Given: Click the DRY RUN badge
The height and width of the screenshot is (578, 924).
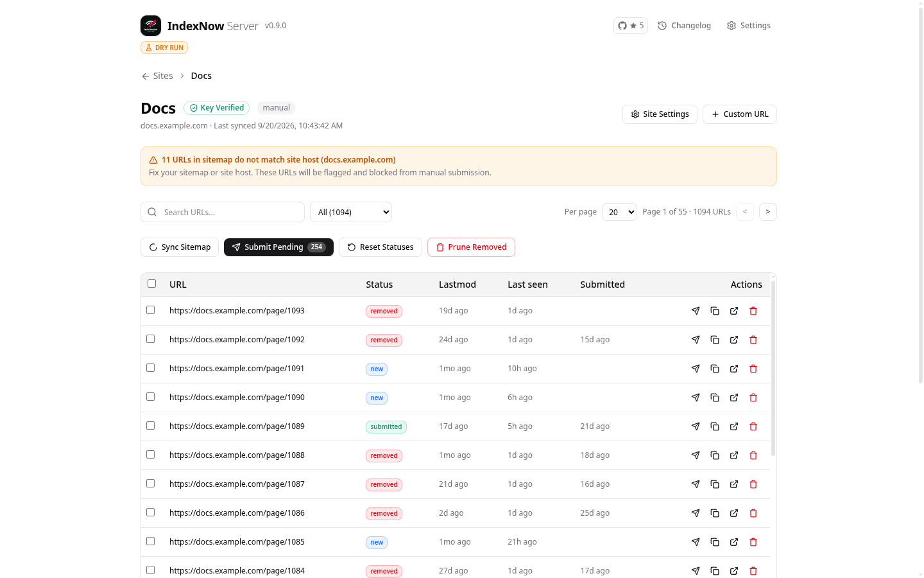Looking at the screenshot, I should pyautogui.click(x=164, y=48).
